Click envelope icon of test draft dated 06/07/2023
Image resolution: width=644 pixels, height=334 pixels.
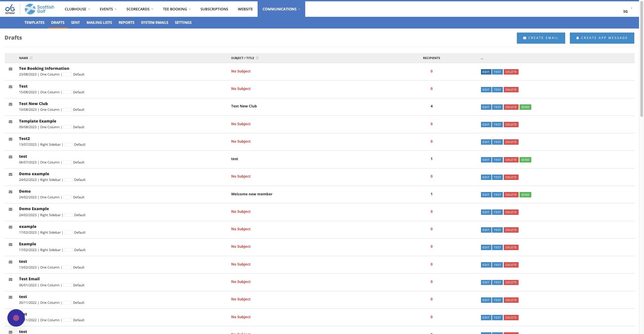(11, 157)
